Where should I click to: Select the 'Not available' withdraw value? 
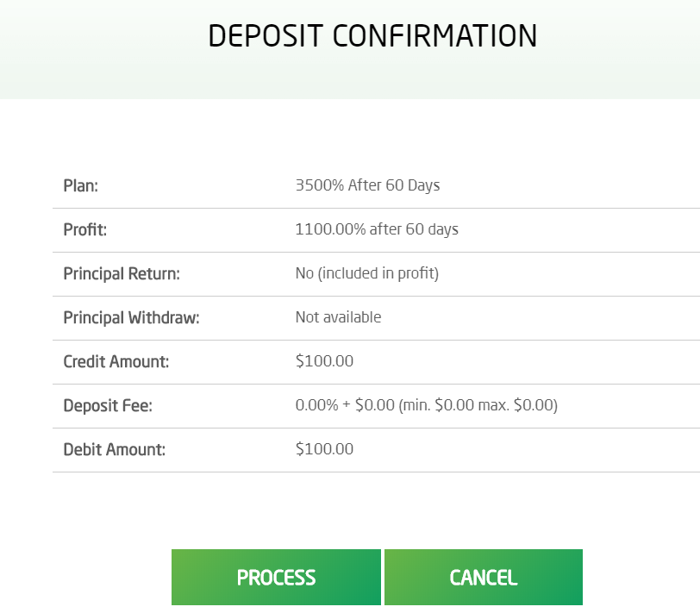point(338,317)
